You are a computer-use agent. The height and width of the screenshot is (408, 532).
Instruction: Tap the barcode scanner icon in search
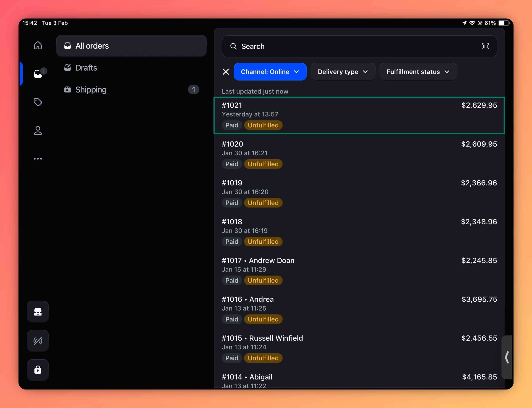(x=485, y=46)
